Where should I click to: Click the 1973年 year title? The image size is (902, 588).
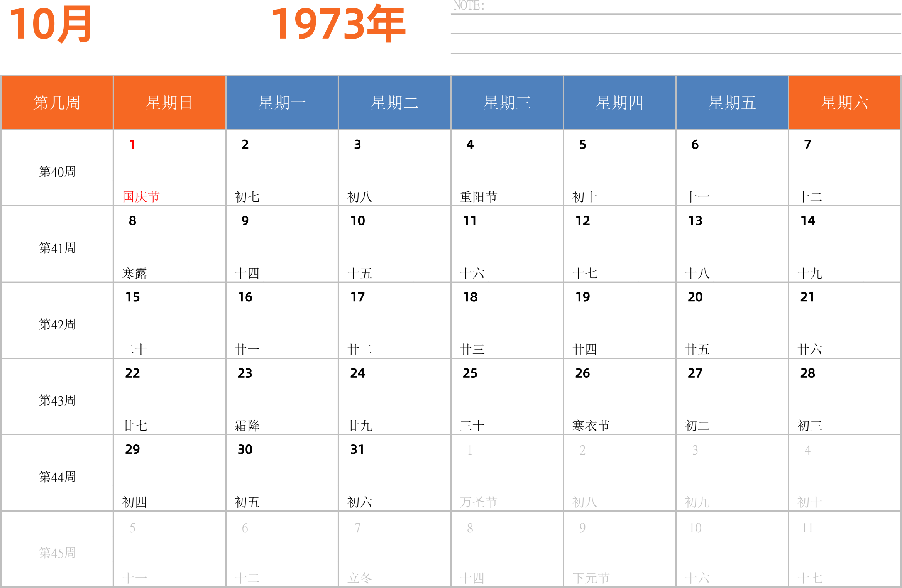[338, 24]
